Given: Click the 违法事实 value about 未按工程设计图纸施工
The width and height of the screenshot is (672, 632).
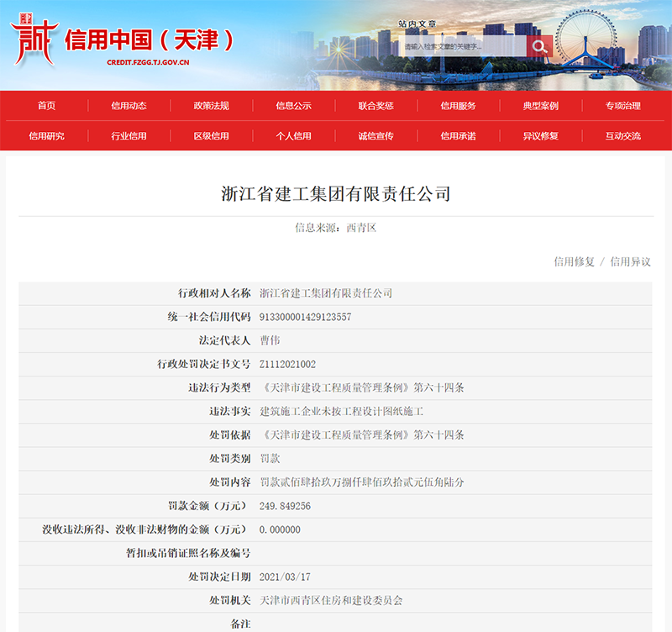Looking at the screenshot, I should (341, 411).
